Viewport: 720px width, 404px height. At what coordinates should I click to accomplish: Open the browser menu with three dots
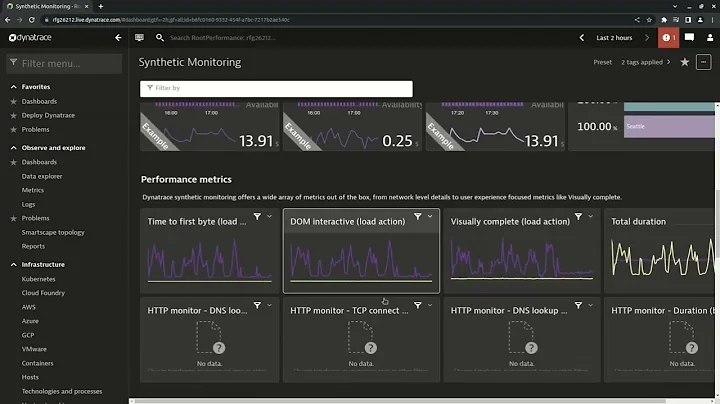(713, 20)
